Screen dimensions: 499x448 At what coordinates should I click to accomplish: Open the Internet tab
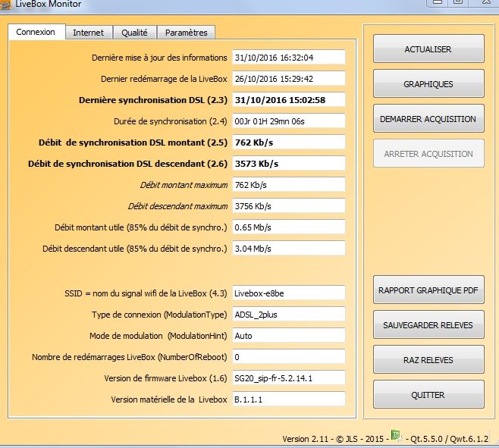tap(89, 33)
